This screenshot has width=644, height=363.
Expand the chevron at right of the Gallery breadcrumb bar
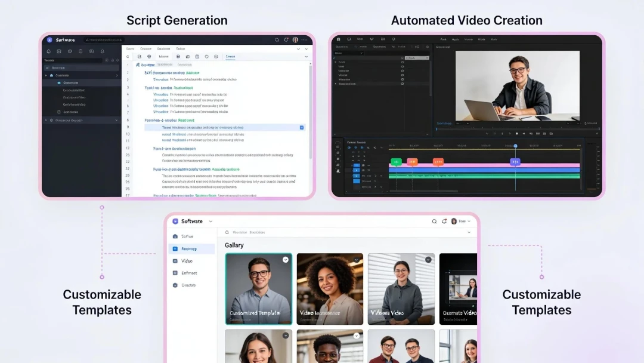[x=469, y=232]
